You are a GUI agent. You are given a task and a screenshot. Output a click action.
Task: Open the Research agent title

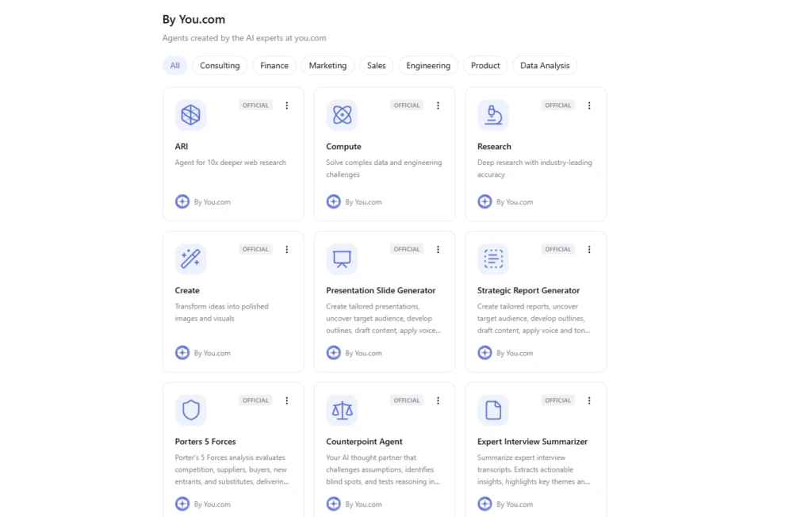tap(494, 147)
